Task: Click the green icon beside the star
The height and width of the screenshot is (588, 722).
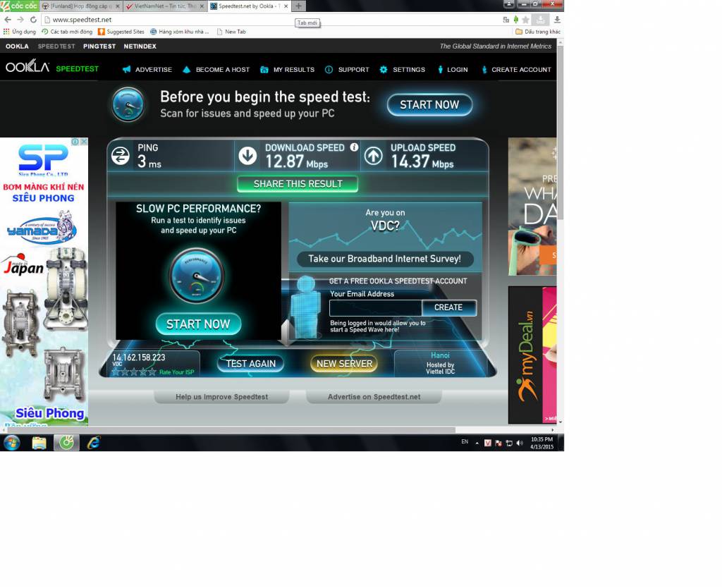Action: pos(515,19)
